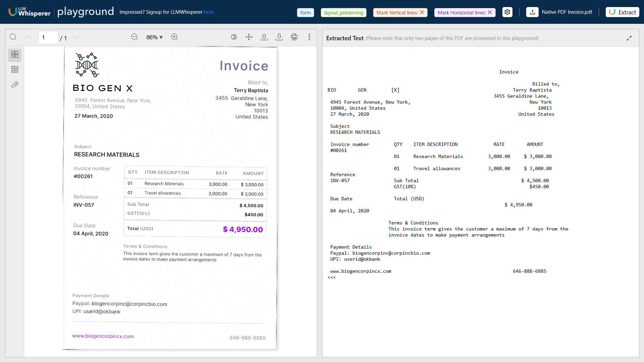Viewport: 644px width, 362px height.
Task: Remove the Mark Horizontal lines filter
Action: [490, 12]
